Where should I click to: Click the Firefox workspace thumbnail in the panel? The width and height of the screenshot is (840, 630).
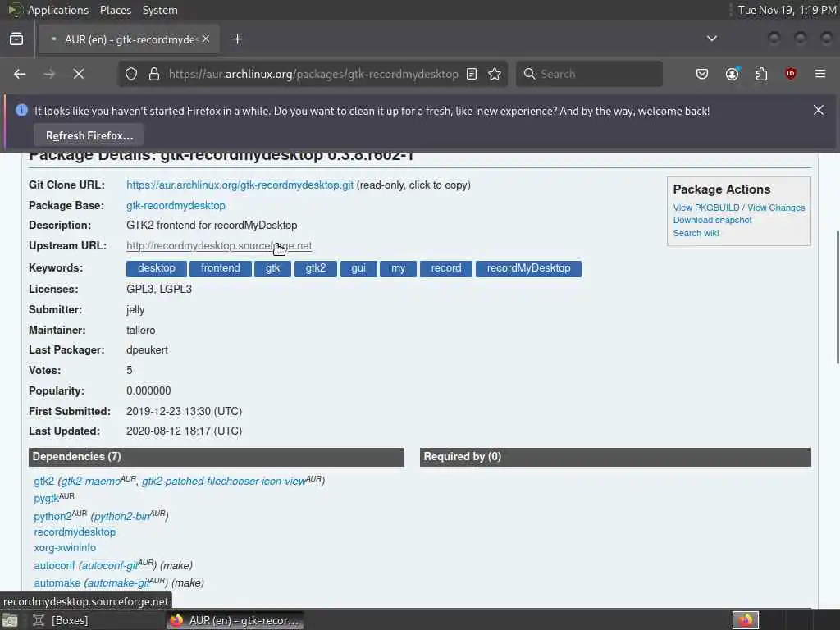pos(745,620)
